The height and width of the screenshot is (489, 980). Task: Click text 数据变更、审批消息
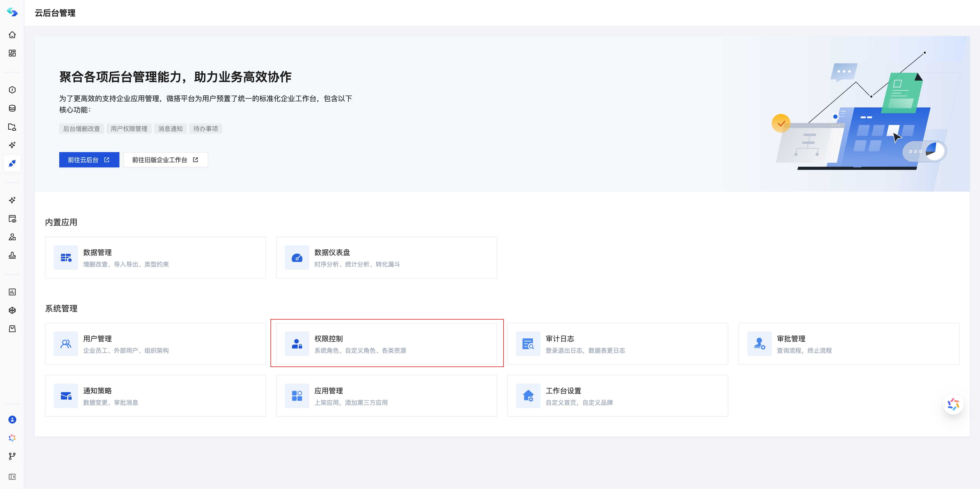point(111,403)
